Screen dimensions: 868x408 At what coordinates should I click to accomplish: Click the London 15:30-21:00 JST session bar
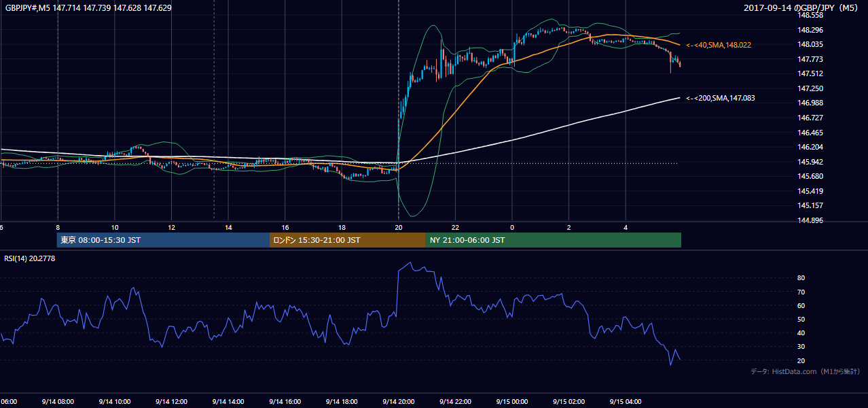coord(348,240)
